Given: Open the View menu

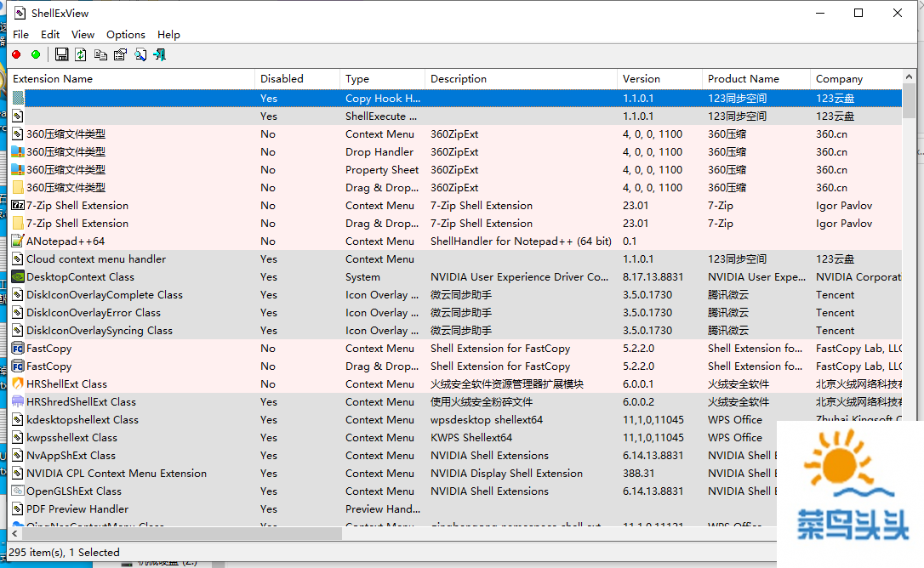Looking at the screenshot, I should pos(83,35).
